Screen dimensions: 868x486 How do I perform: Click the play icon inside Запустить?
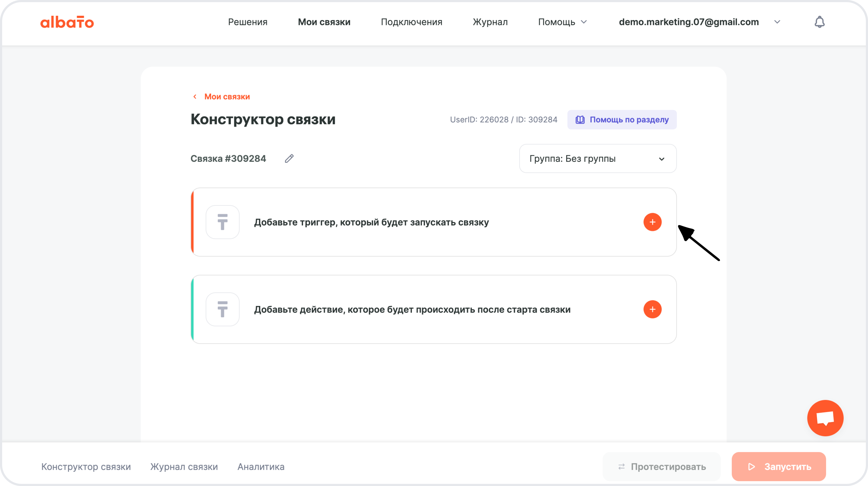[751, 467]
